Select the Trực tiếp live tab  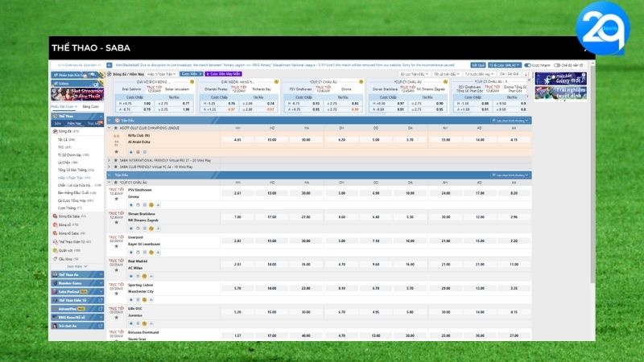(94, 123)
